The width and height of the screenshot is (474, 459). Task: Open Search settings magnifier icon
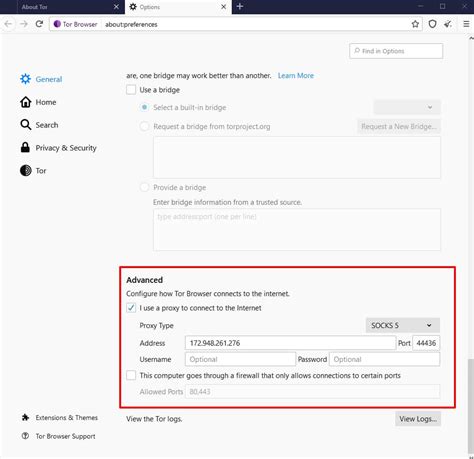[25, 125]
